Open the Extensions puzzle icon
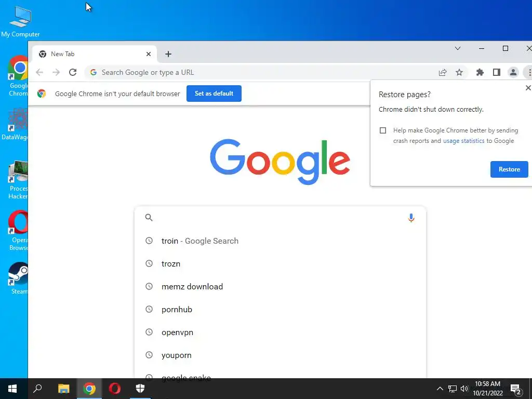Viewport: 532px width, 399px height. 480,72
